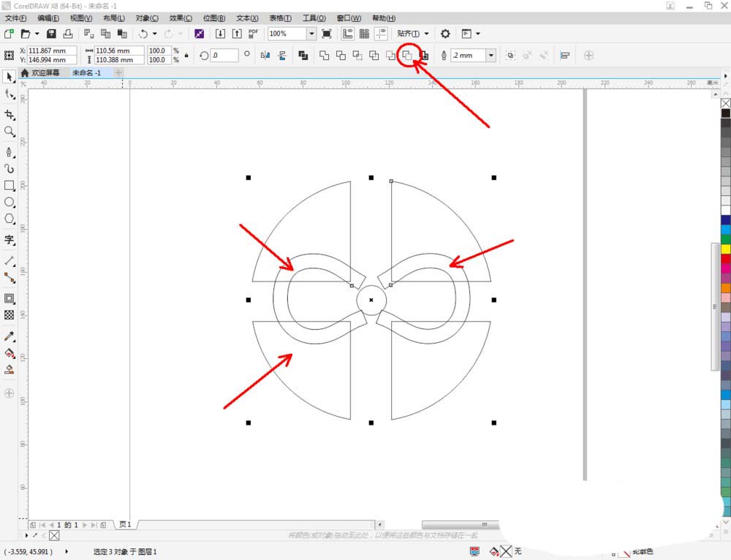Open the zoom level 100% dropdown
731x560 pixels.
click(311, 34)
